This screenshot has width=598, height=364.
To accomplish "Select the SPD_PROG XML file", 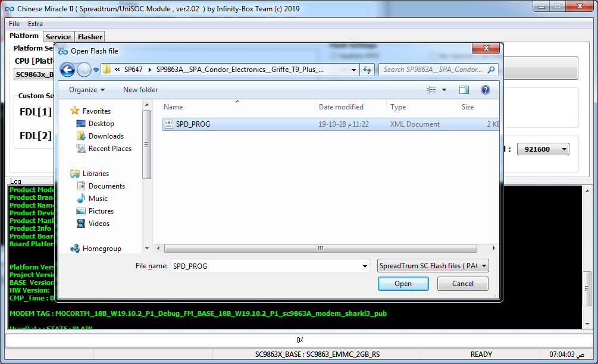I will pos(330,124).
